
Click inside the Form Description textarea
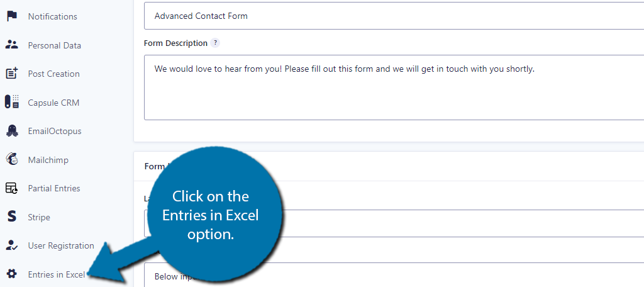[x=394, y=87]
